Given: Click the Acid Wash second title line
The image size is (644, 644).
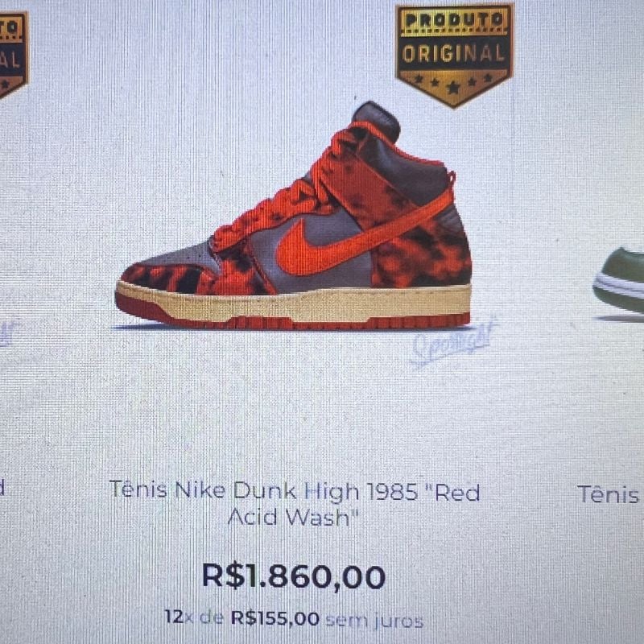Looking at the screenshot, I should [x=294, y=517].
